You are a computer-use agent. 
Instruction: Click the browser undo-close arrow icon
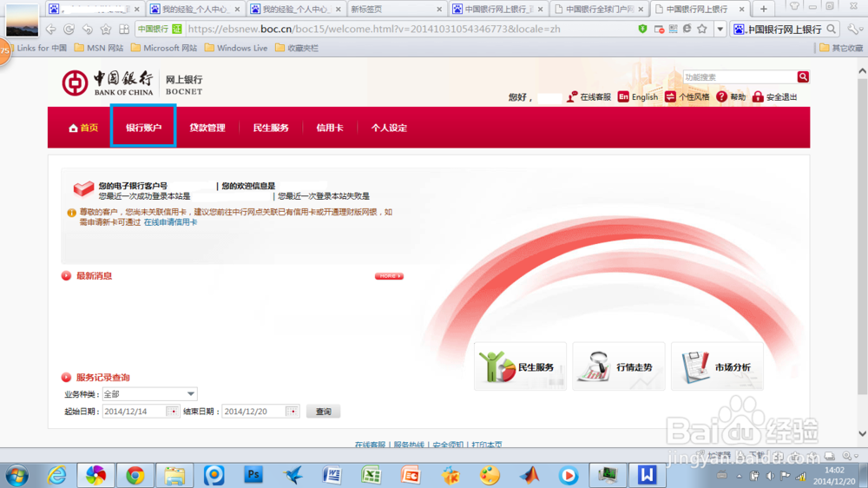(x=88, y=29)
